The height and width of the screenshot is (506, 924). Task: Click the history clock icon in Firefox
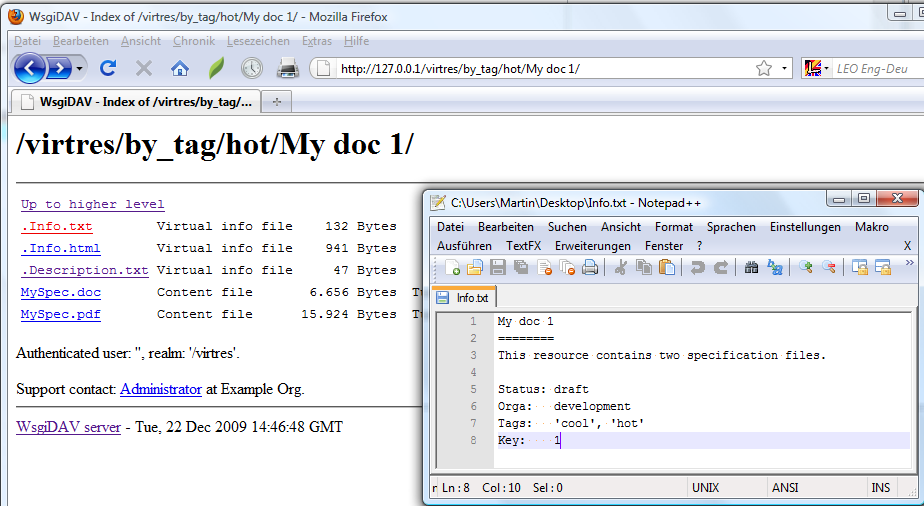(251, 68)
